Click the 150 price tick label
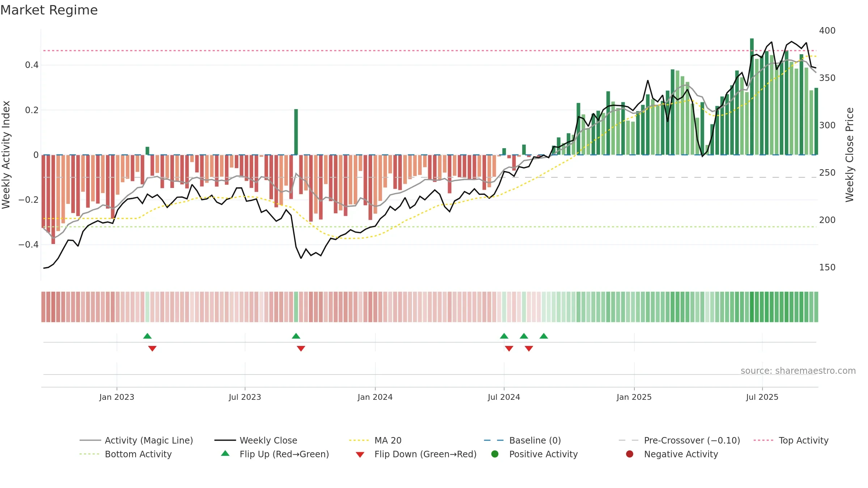Viewport: 868px width, 488px height. [827, 267]
